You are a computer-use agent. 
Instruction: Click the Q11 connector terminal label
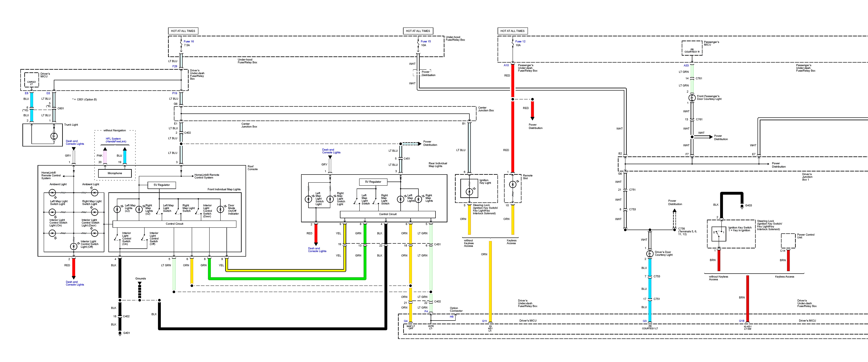point(484,321)
